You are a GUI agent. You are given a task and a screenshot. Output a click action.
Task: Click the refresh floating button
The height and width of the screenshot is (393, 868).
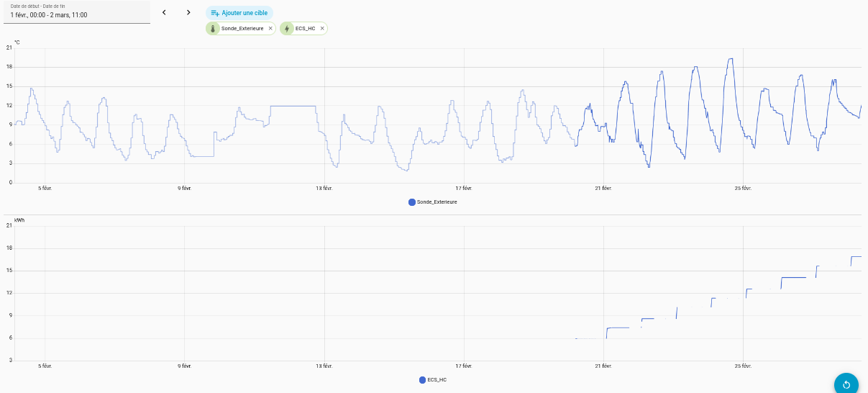(846, 384)
